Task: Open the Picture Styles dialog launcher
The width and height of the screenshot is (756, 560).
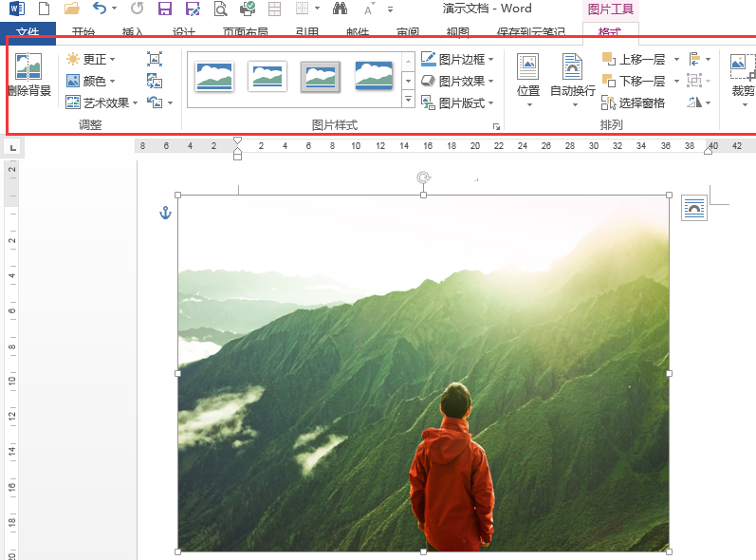Action: point(495,126)
